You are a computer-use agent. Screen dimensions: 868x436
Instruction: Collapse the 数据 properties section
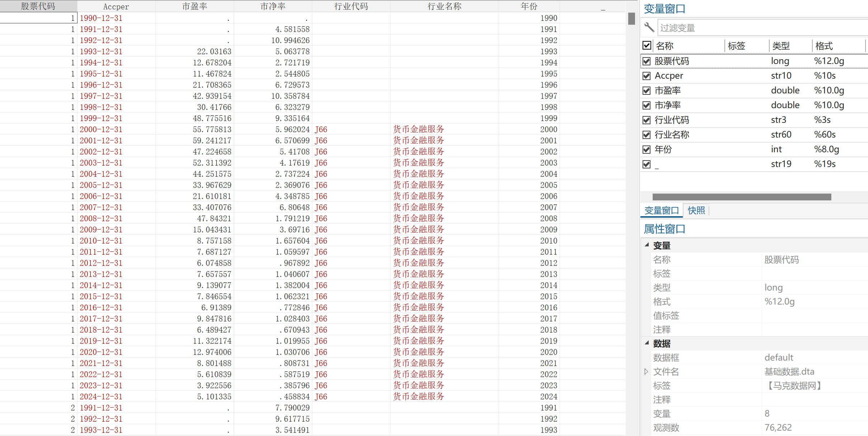pos(647,343)
